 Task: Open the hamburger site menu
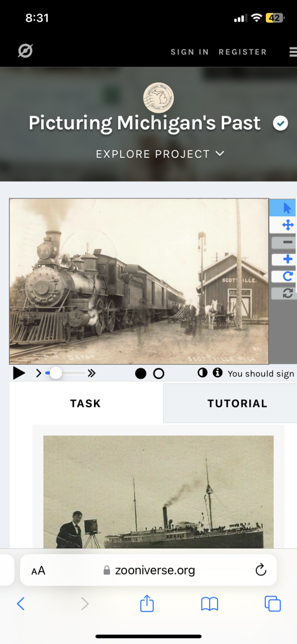coord(293,52)
